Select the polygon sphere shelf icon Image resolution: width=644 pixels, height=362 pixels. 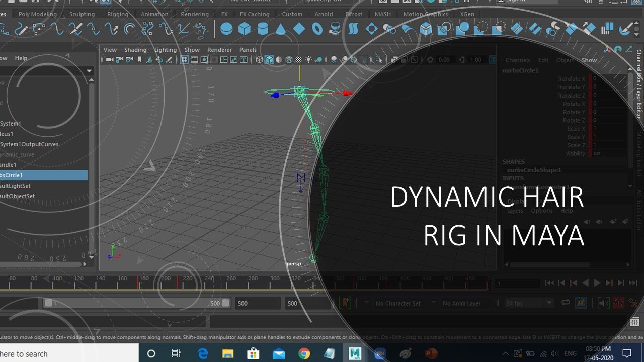pos(226,29)
